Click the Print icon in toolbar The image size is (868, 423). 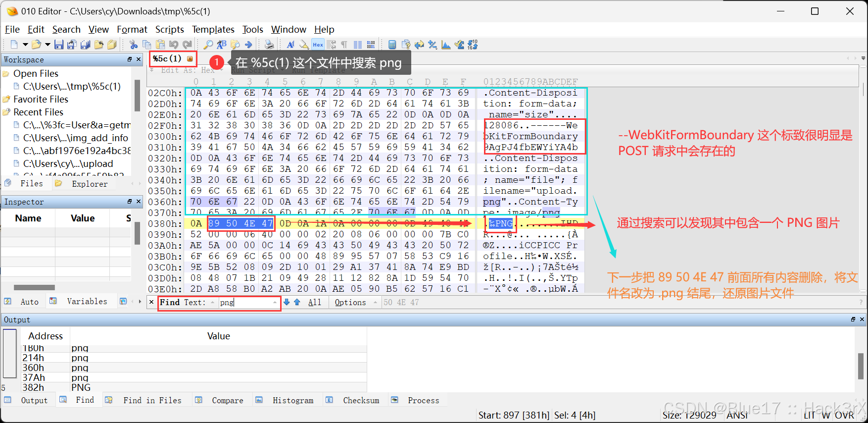tap(269, 45)
